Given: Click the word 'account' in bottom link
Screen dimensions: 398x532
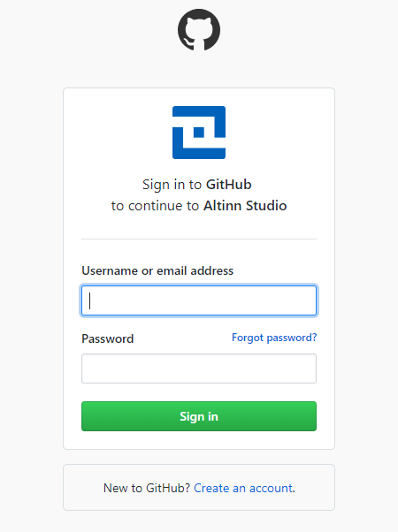Looking at the screenshot, I should [x=271, y=488].
